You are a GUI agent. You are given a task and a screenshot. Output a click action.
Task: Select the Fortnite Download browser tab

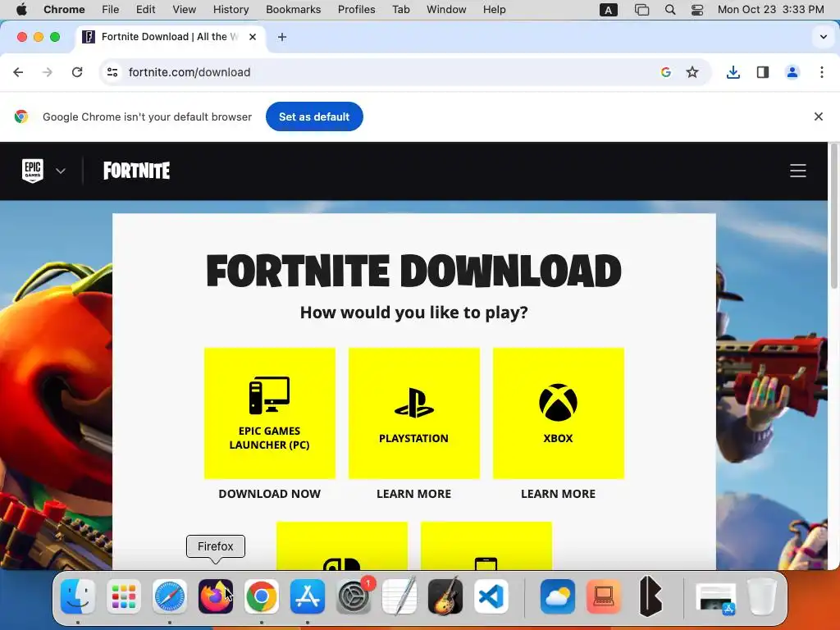pyautogui.click(x=171, y=37)
